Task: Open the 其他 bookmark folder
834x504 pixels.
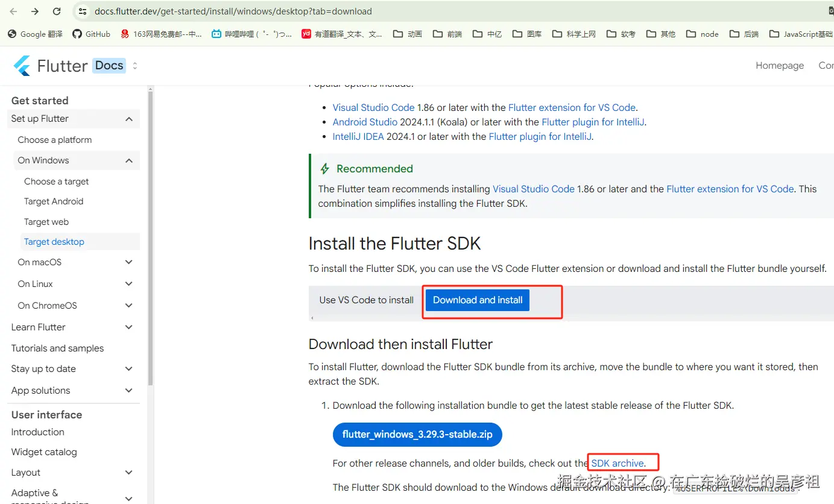Action: coord(661,34)
